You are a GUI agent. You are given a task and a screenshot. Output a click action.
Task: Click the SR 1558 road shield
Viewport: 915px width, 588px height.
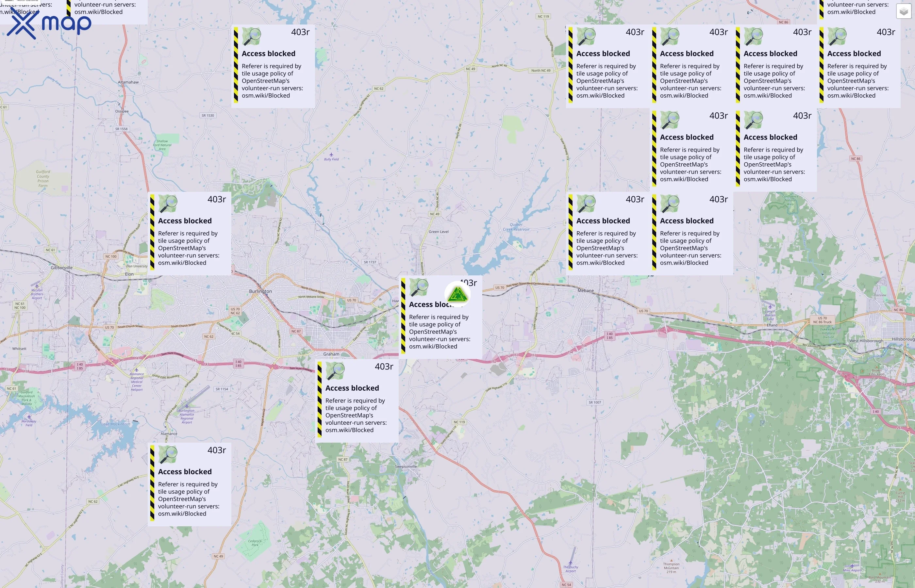point(121,129)
